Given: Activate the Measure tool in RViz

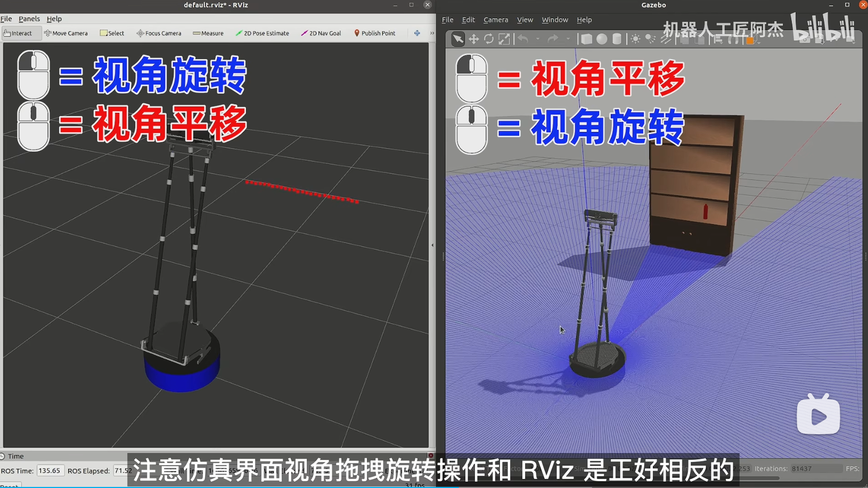Looking at the screenshot, I should click(208, 33).
